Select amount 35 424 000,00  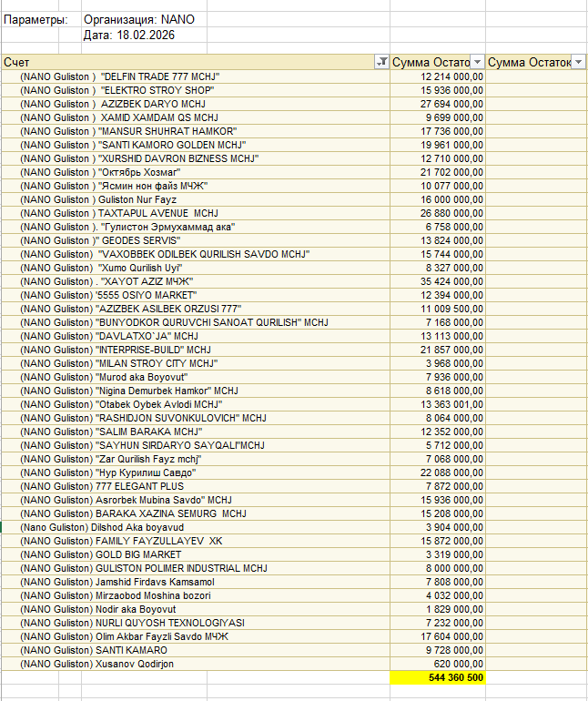[438, 281]
